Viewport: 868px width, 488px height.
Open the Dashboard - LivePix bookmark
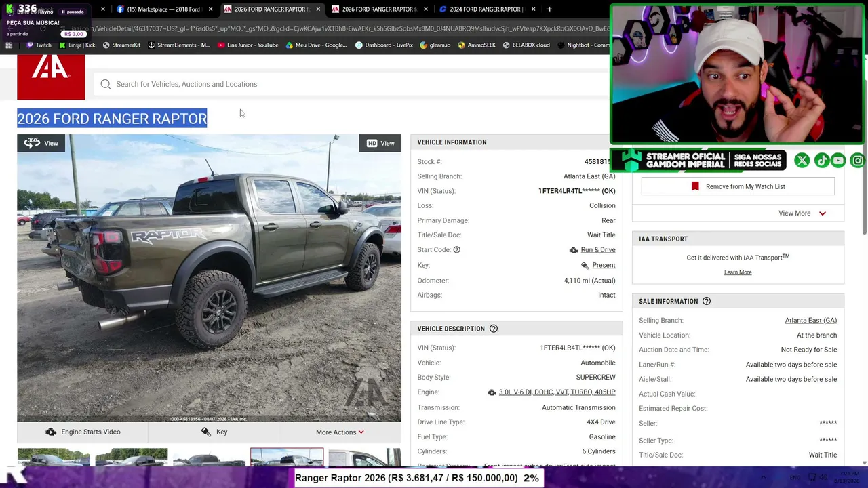pos(384,45)
